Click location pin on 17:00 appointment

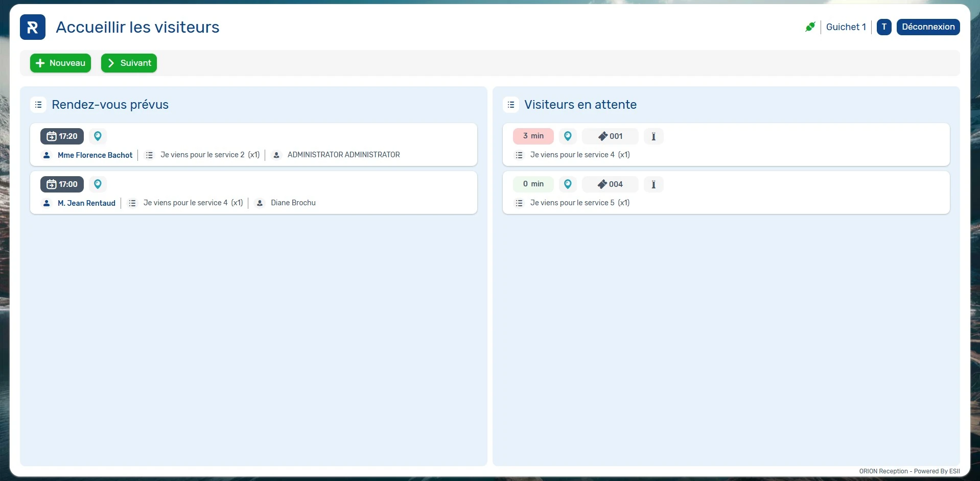[x=98, y=184]
